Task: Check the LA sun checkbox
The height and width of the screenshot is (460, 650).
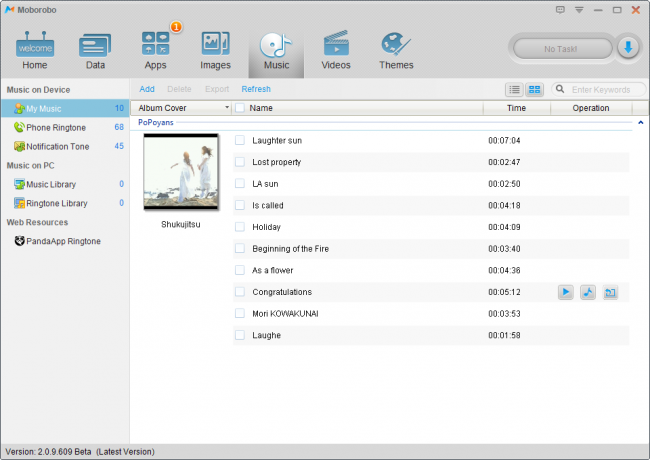Action: 240,183
